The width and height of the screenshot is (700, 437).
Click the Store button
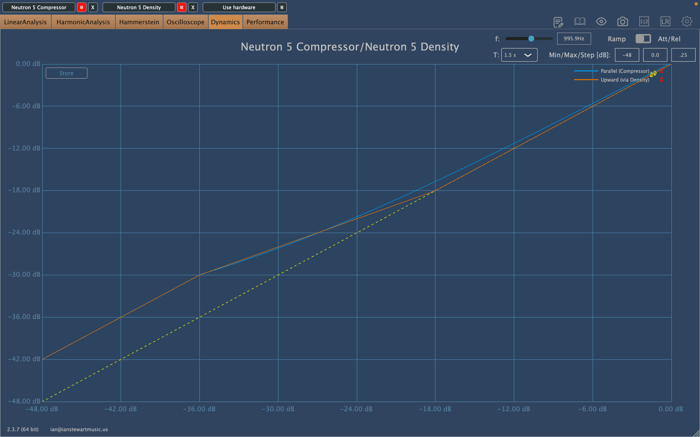(x=67, y=73)
